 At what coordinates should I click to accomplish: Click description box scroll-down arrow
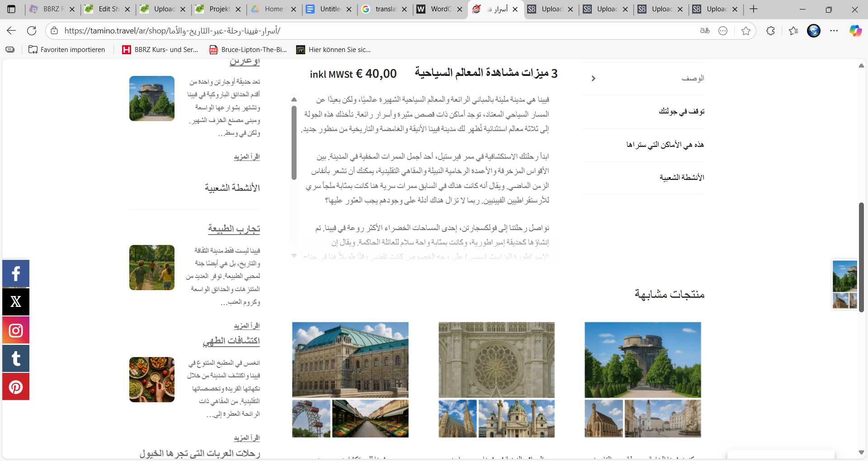coord(294,256)
